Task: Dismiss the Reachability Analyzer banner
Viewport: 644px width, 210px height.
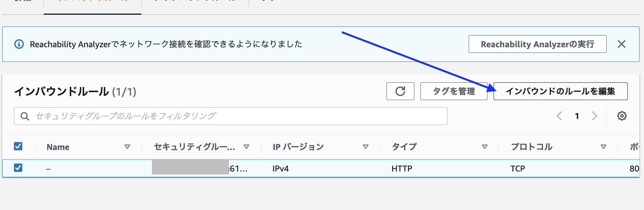Action: coord(621,44)
